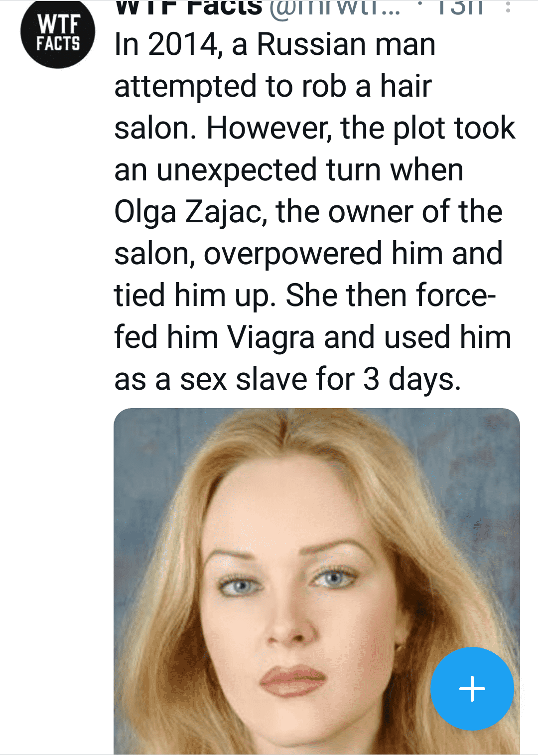The image size is (538, 756).
Task: Open tweet options via vertical dots icon
Action: [508, 7]
